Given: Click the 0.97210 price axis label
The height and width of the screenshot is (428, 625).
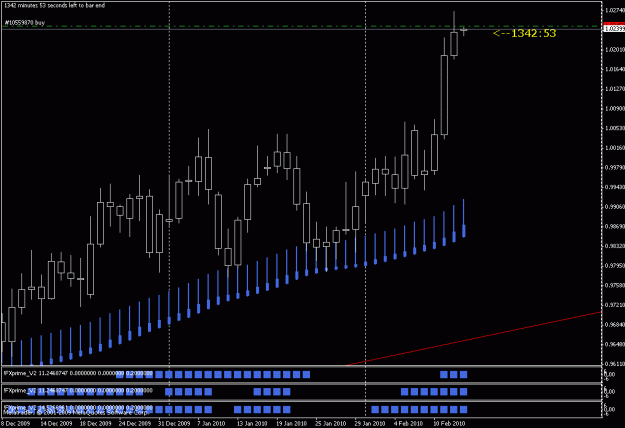Looking at the screenshot, I should point(614,305).
